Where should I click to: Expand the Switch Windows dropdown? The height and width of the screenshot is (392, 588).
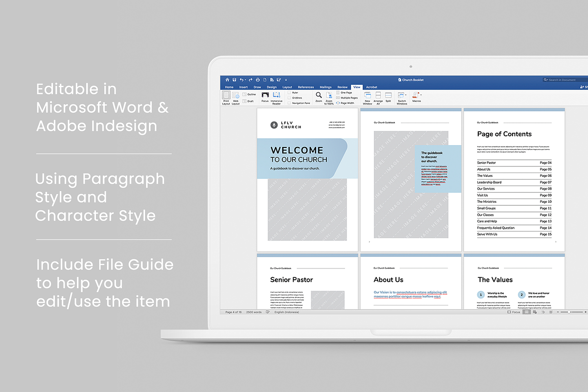click(402, 96)
